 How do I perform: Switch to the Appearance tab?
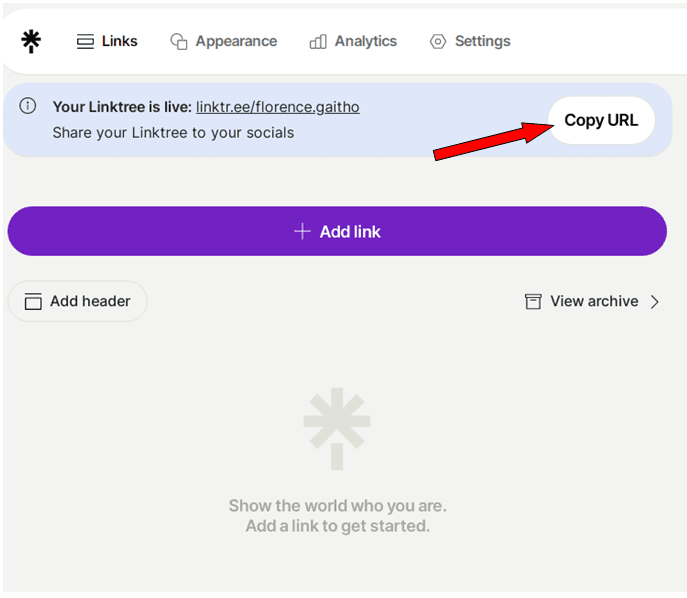223,41
